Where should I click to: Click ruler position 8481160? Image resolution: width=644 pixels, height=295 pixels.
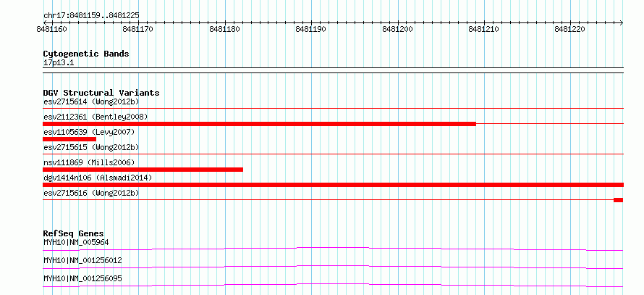click(52, 29)
